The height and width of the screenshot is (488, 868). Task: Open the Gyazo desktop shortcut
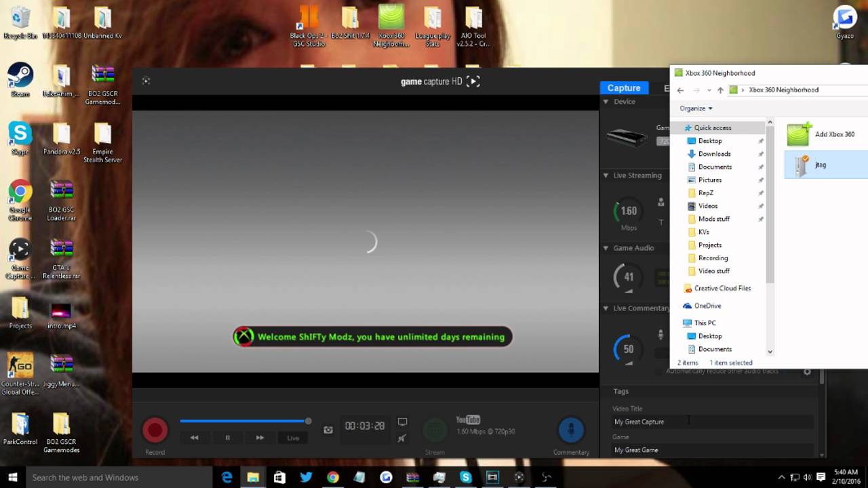[845, 22]
